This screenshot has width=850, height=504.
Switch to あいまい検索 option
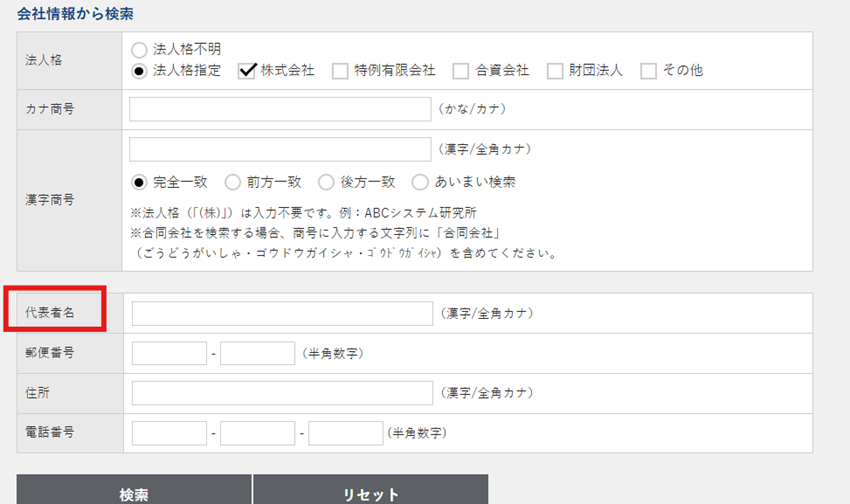click(x=420, y=182)
